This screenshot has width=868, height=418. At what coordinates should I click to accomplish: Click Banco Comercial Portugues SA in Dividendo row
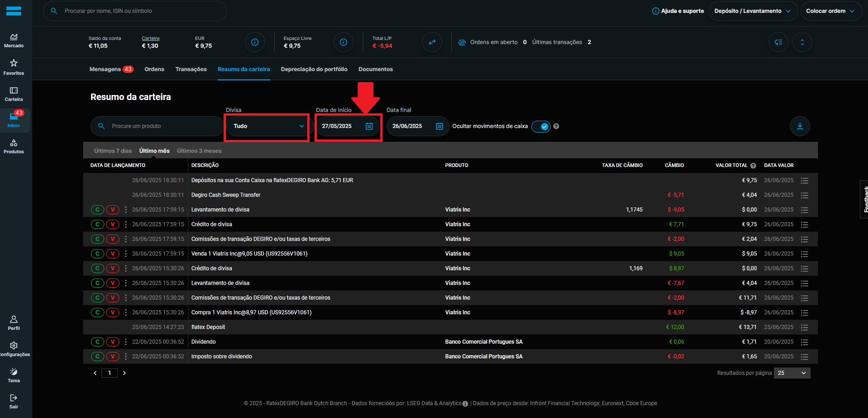coord(484,342)
